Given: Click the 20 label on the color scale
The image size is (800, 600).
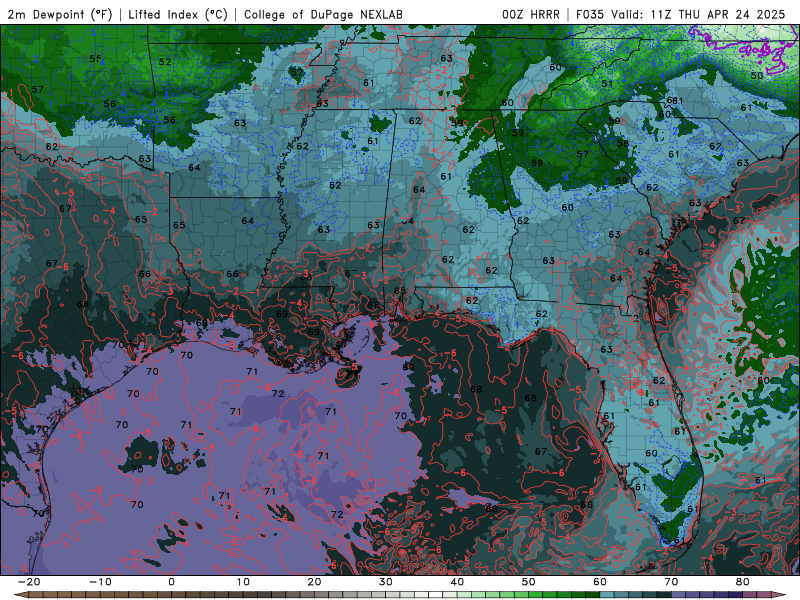Looking at the screenshot, I should [314, 582].
